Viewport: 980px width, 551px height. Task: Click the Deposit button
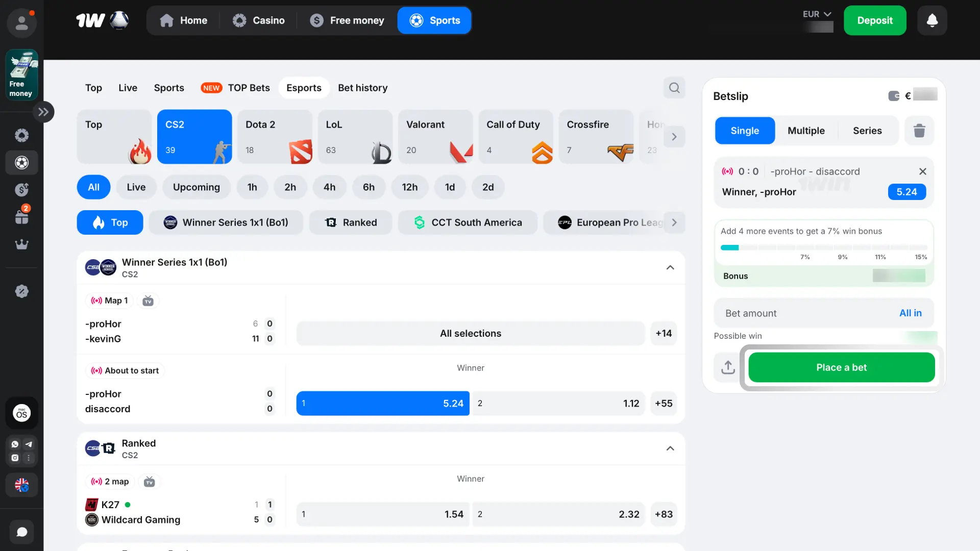tap(875, 20)
